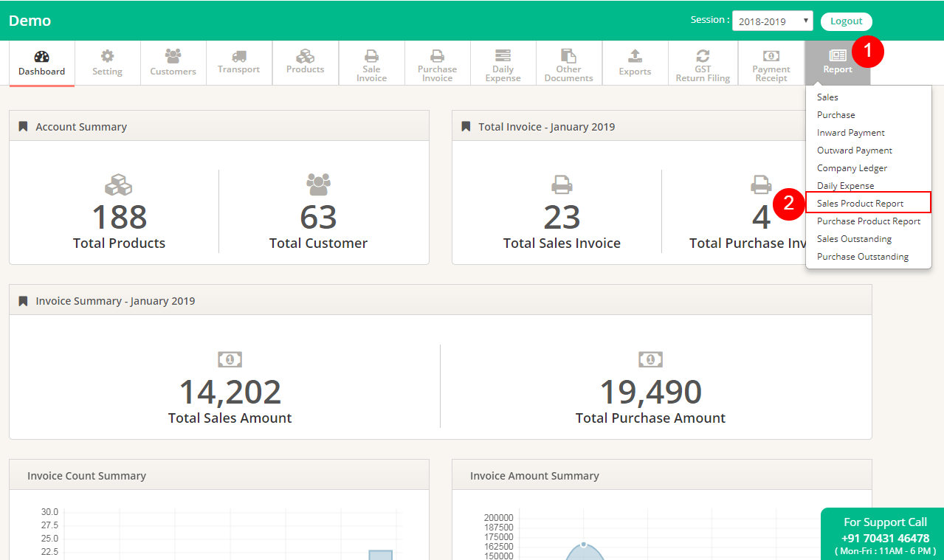Switch to the Dashboard tab
The width and height of the screenshot is (944, 560).
tap(41, 63)
